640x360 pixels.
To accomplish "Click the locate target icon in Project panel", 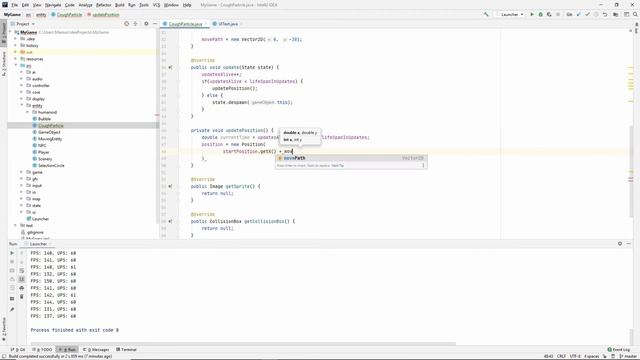I will coord(127,24).
